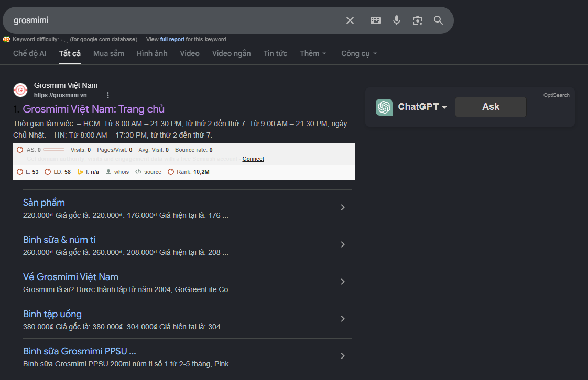Expand the Bình sữa Grosmimi PPSU chevron

(343, 356)
